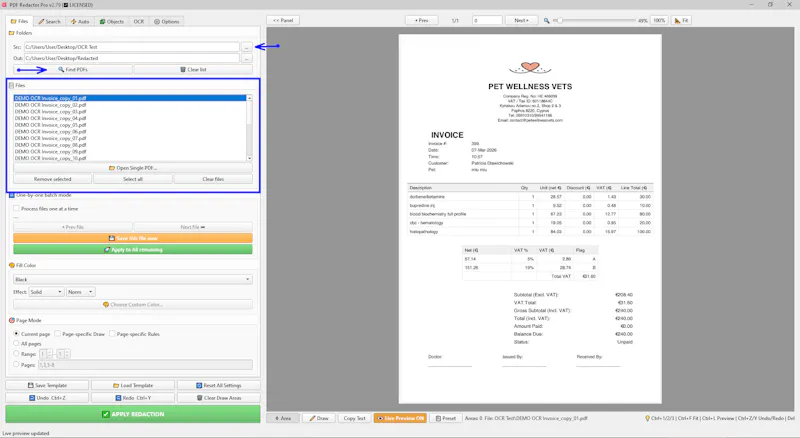Screen dimensions: 800x438
Task: Click the green APPLY REDACTION button
Action: tap(133, 414)
